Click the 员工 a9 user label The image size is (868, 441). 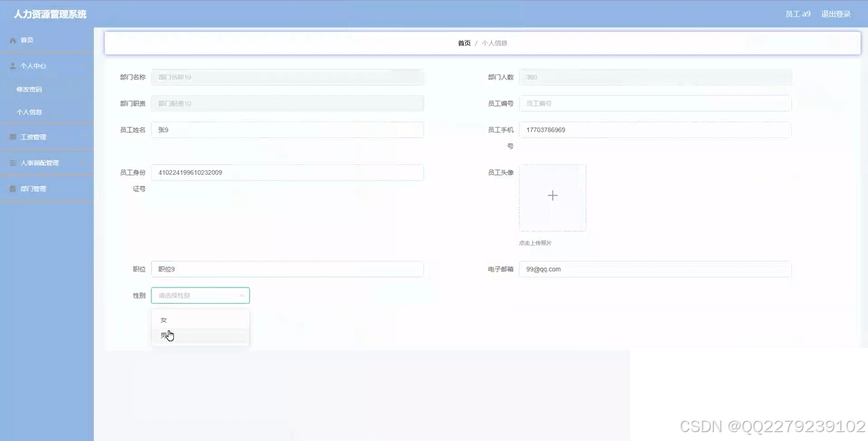[x=797, y=13]
